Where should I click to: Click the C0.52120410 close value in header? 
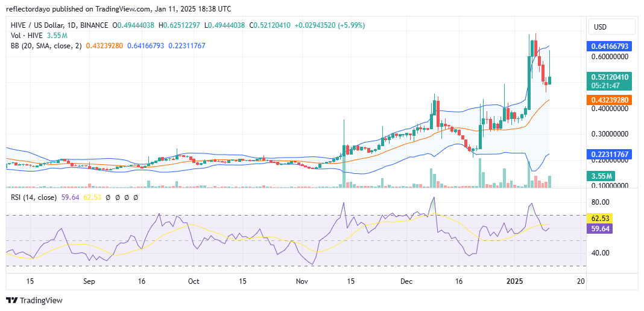pos(269,25)
